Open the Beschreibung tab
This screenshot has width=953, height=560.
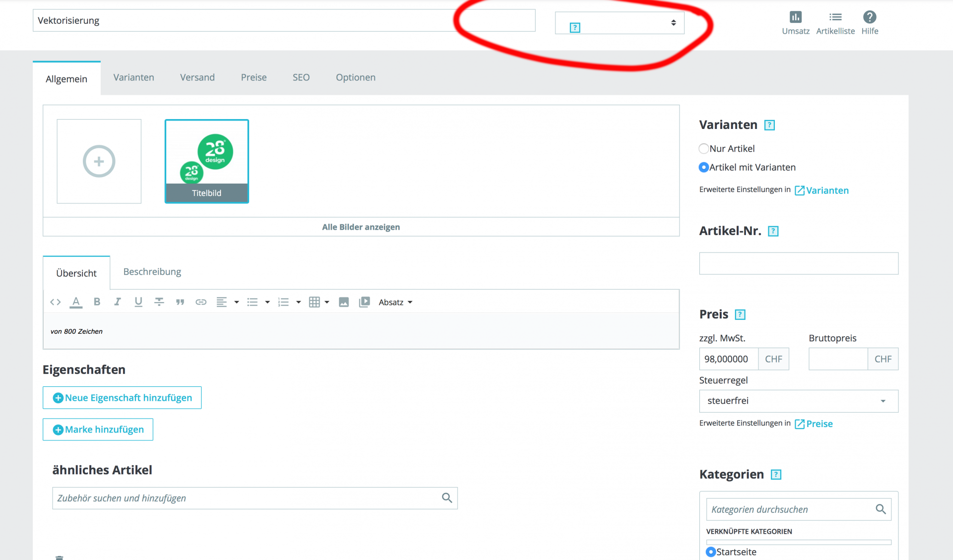[152, 272]
